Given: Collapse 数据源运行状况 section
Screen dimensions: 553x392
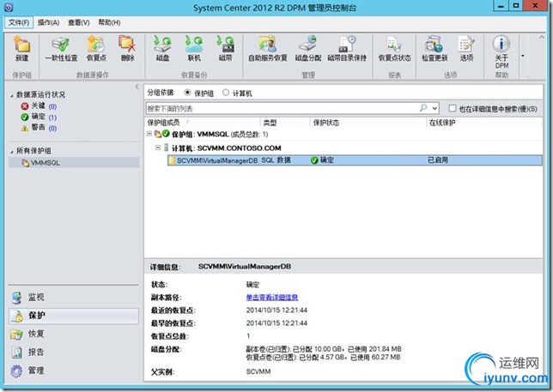Looking at the screenshot, I should click(x=12, y=95).
